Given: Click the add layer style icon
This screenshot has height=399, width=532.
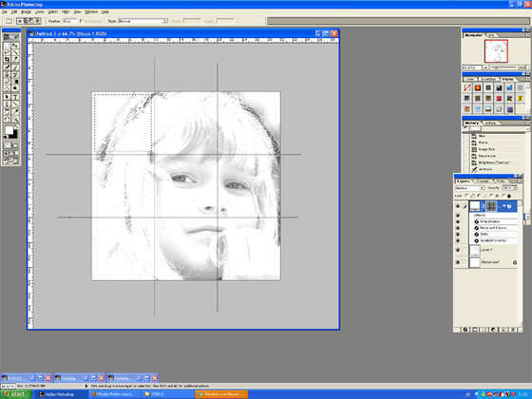Looking at the screenshot, I should tap(465, 330).
